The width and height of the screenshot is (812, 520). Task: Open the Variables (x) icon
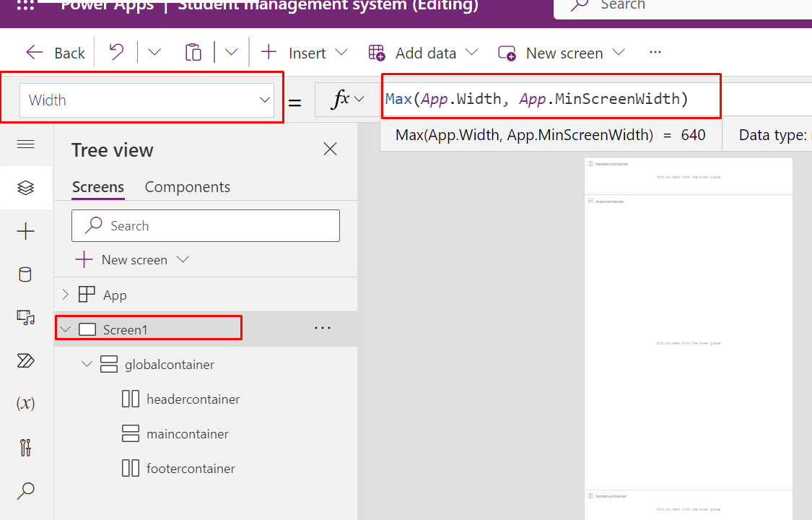[25, 403]
